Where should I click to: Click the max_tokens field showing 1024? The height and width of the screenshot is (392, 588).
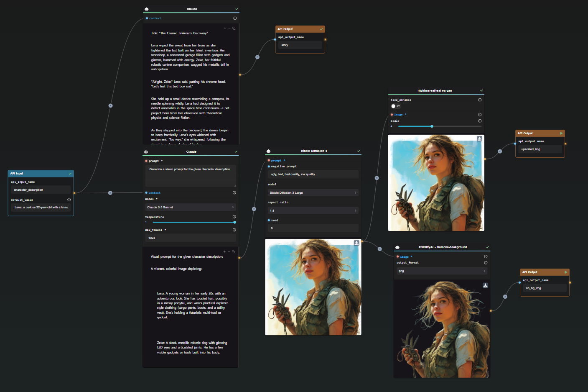pos(191,238)
